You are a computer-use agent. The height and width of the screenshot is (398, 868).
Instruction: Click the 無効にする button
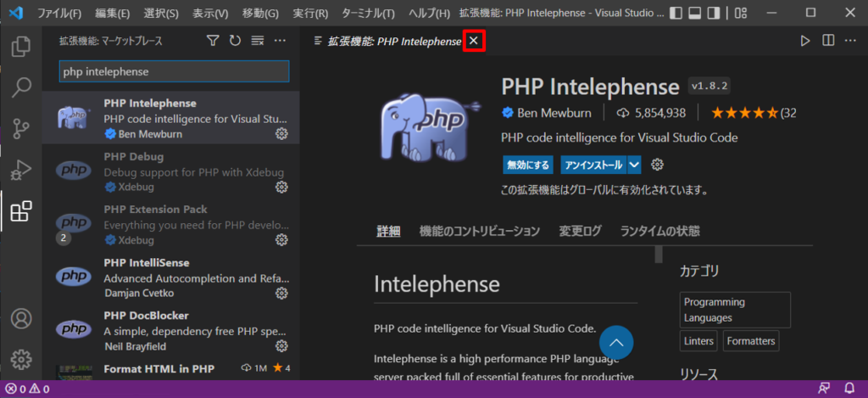click(x=529, y=165)
